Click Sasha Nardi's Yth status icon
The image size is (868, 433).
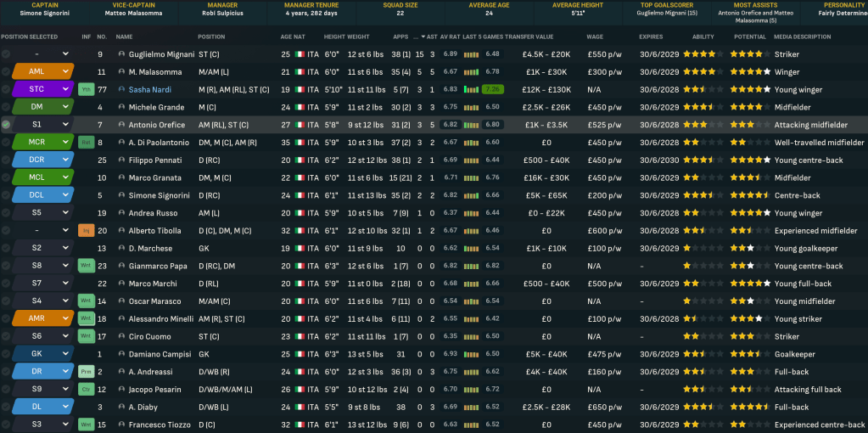pos(86,89)
